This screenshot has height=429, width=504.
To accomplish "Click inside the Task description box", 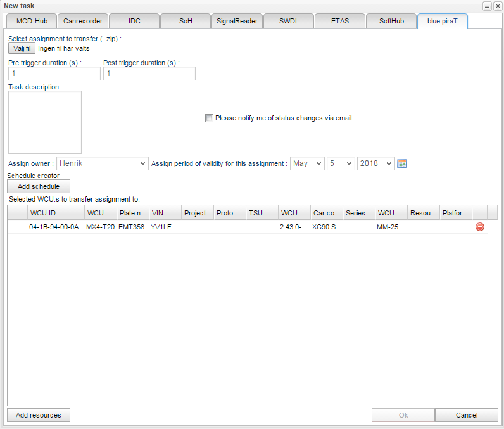I will point(45,122).
